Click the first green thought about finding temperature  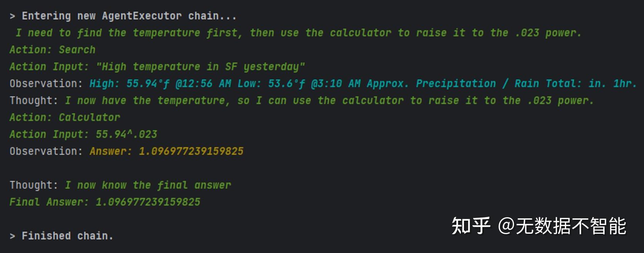tap(298, 33)
